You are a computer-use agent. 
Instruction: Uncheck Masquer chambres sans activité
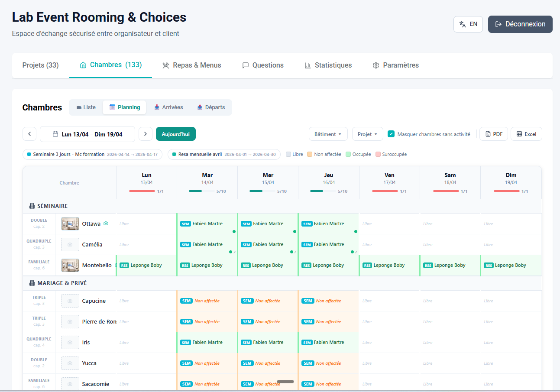tap(391, 134)
